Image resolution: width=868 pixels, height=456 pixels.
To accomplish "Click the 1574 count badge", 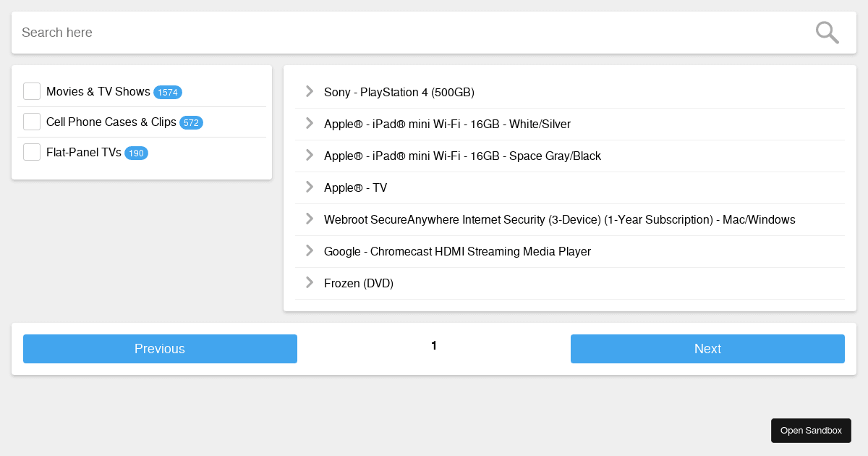I will click(x=168, y=92).
